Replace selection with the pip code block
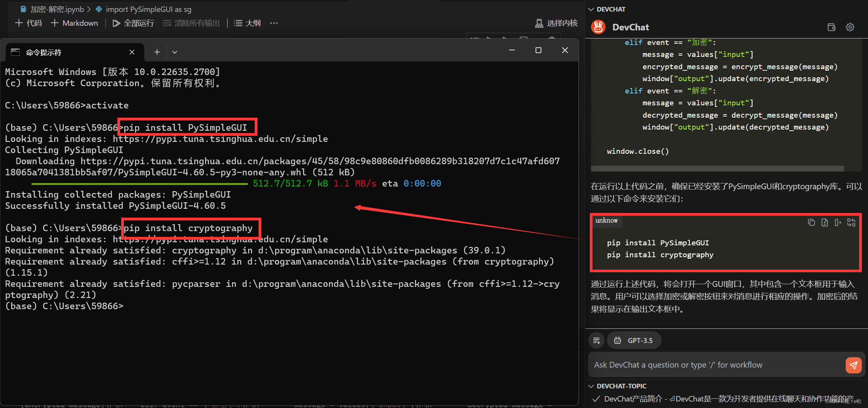 coord(851,222)
